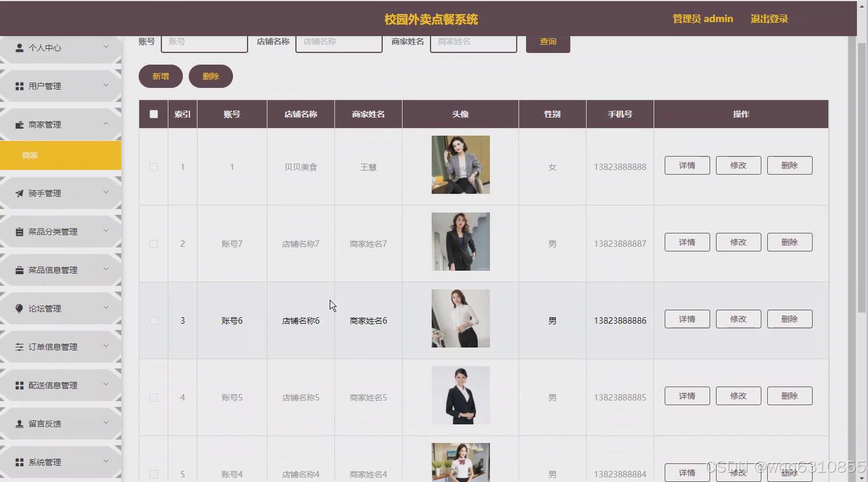Image resolution: width=868 pixels, height=482 pixels.
Task: Expand the 菜品信息管理 chevron
Action: point(106,269)
